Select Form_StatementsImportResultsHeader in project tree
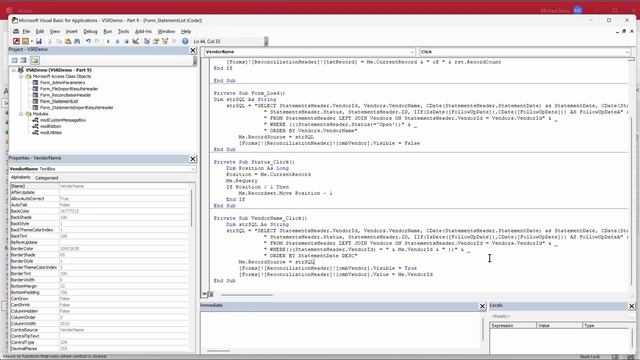The image size is (640, 360). pyautogui.click(x=76, y=108)
